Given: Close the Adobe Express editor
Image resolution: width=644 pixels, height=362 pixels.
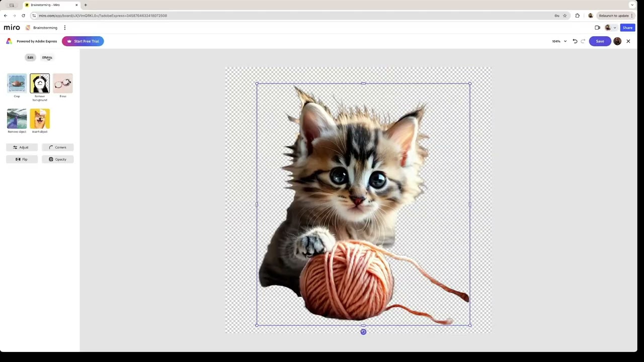Looking at the screenshot, I should point(628,41).
